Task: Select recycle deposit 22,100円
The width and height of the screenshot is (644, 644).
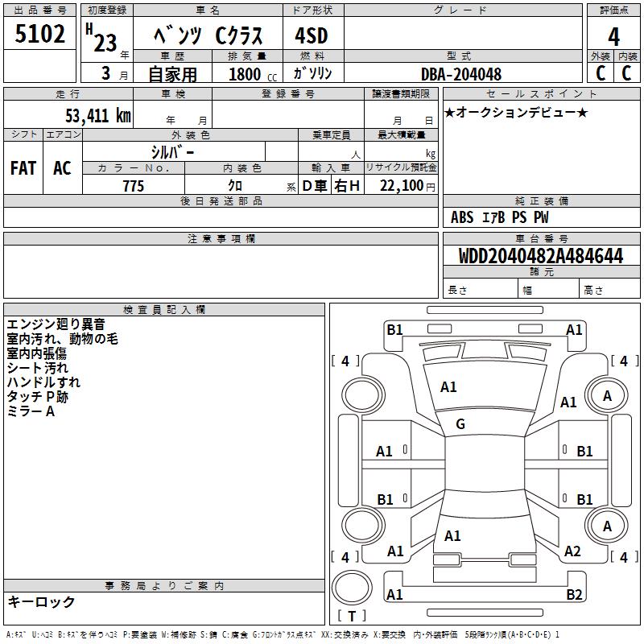Action: tap(407, 186)
